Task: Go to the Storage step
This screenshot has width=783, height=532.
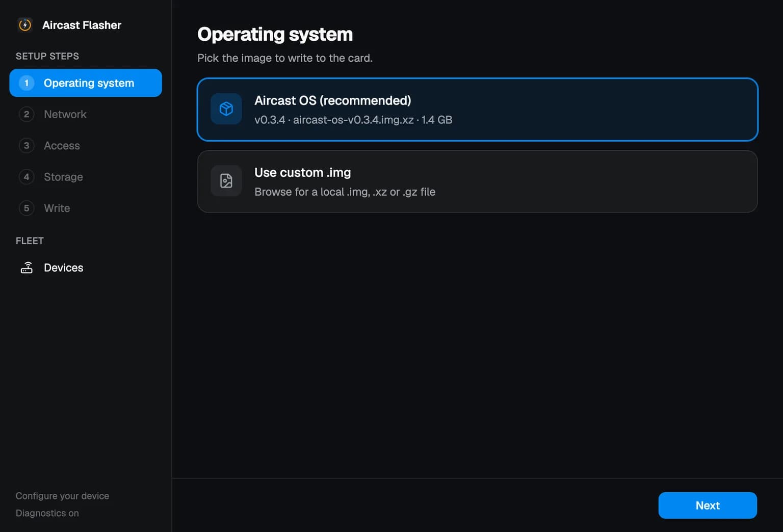Action: (x=86, y=177)
